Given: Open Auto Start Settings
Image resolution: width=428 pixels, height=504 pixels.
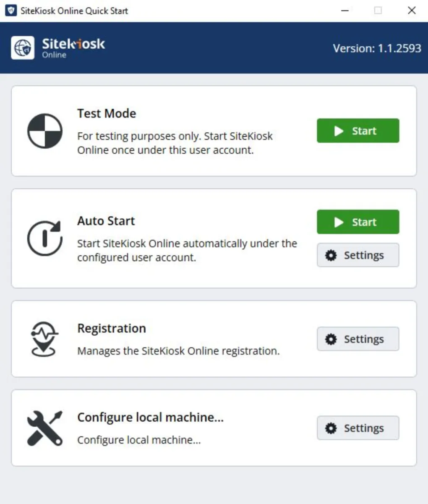Looking at the screenshot, I should pos(358,255).
